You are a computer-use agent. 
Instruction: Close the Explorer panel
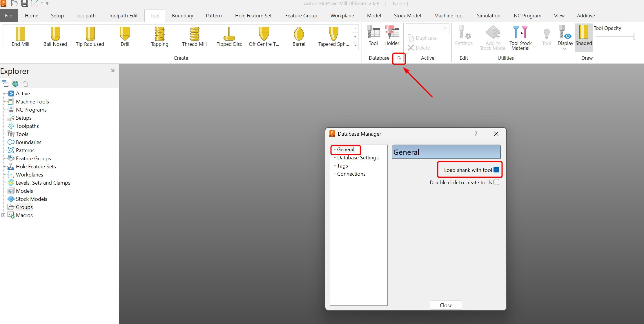[113, 71]
